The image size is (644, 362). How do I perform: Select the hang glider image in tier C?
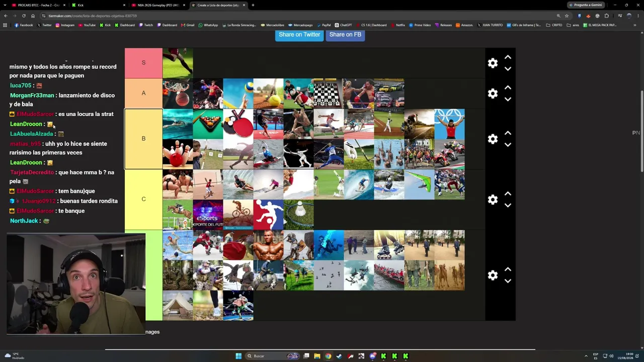(x=419, y=185)
